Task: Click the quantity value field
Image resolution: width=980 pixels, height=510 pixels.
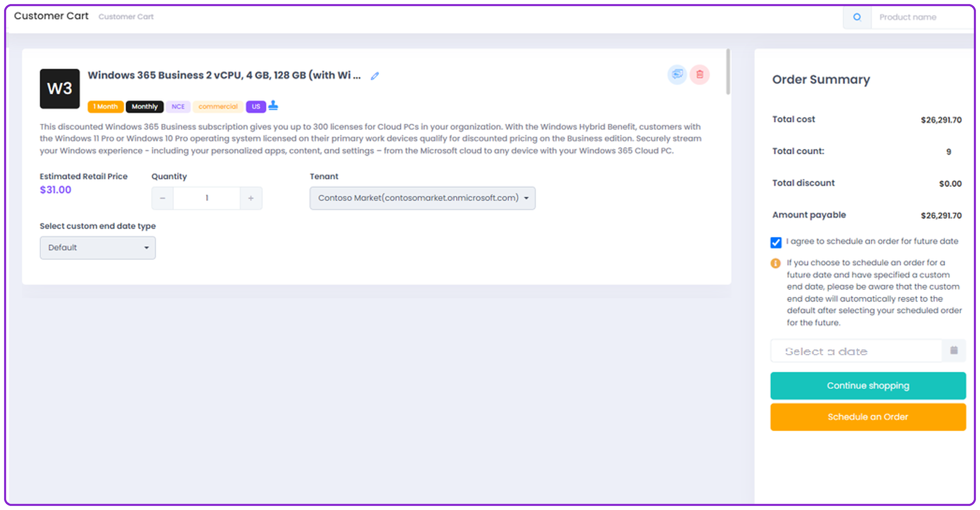Action: pyautogui.click(x=207, y=198)
